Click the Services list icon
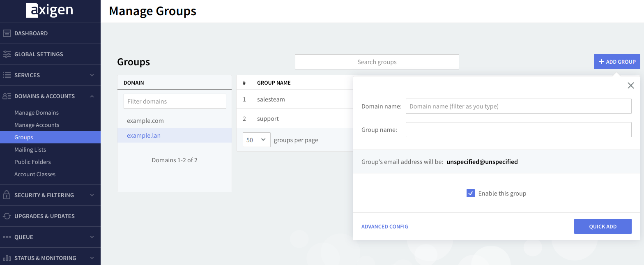The image size is (644, 265). 7,75
